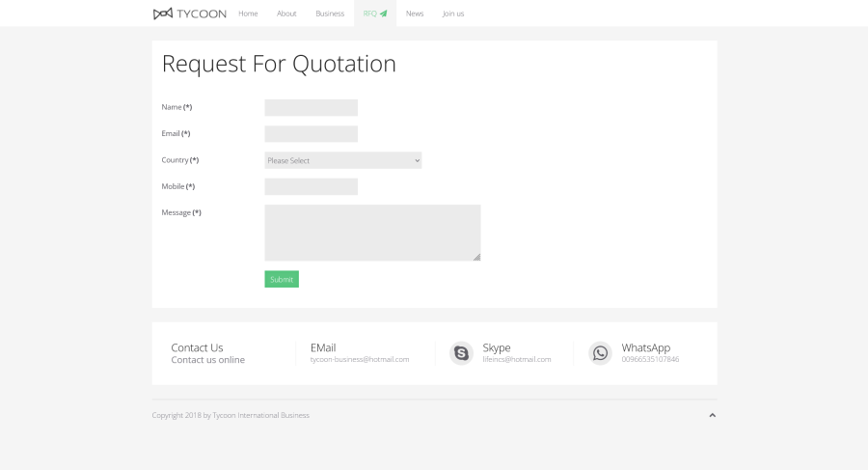Click the Tycoon bowtie logo icon
868x470 pixels.
(163, 14)
